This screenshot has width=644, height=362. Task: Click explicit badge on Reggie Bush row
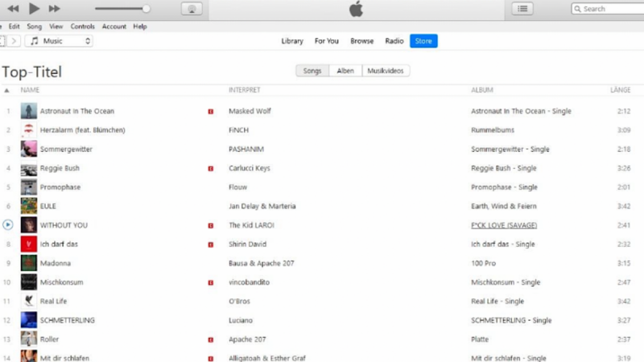click(211, 169)
